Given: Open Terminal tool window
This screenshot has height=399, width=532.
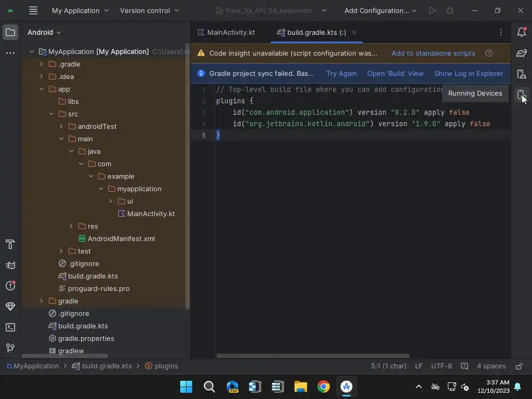Looking at the screenshot, I should pyautogui.click(x=10, y=327).
